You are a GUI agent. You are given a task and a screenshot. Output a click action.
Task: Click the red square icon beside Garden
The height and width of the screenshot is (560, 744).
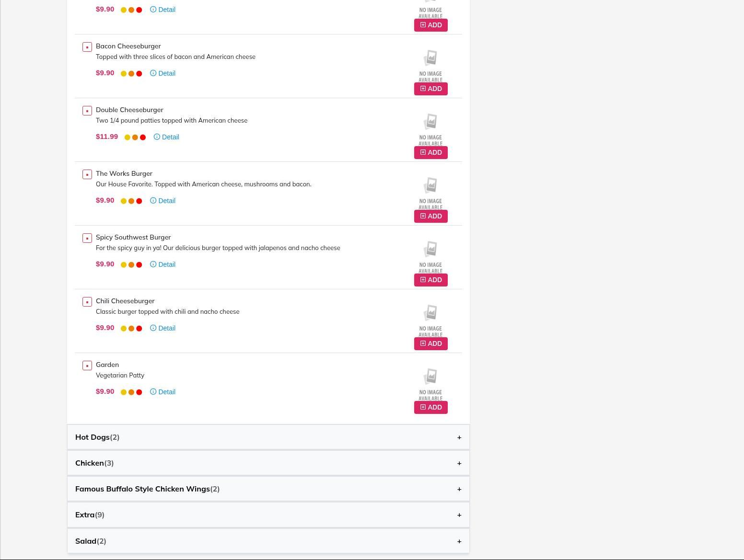[87, 366]
